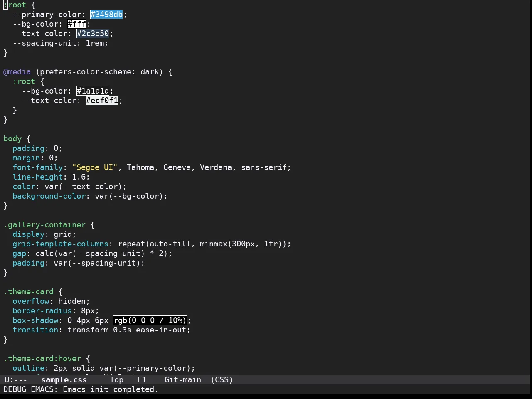This screenshot has height=399, width=532.
Task: Click 'Tahoma' in font-family list
Action: (140, 167)
